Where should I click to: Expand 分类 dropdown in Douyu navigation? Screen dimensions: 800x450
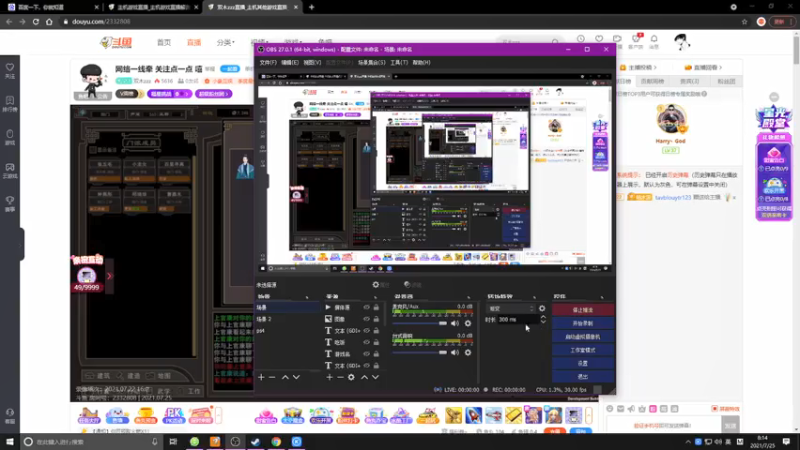pyautogui.click(x=226, y=42)
